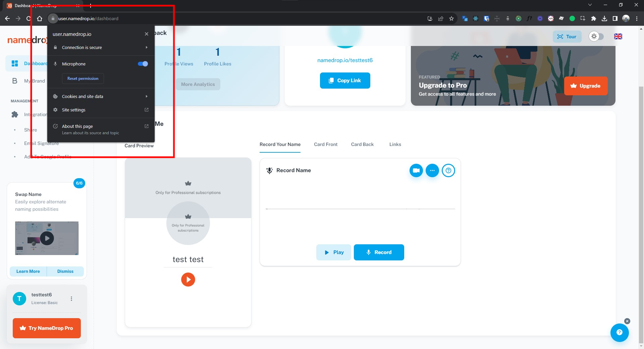Play the name audio on card preview
644x349 pixels.
point(188,280)
